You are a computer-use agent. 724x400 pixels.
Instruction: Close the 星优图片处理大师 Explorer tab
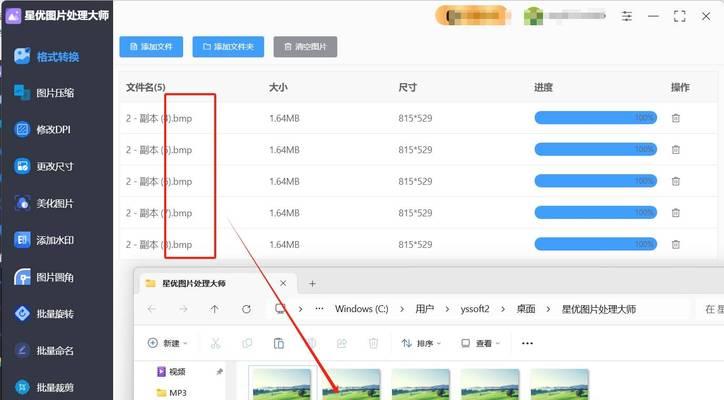(x=283, y=283)
